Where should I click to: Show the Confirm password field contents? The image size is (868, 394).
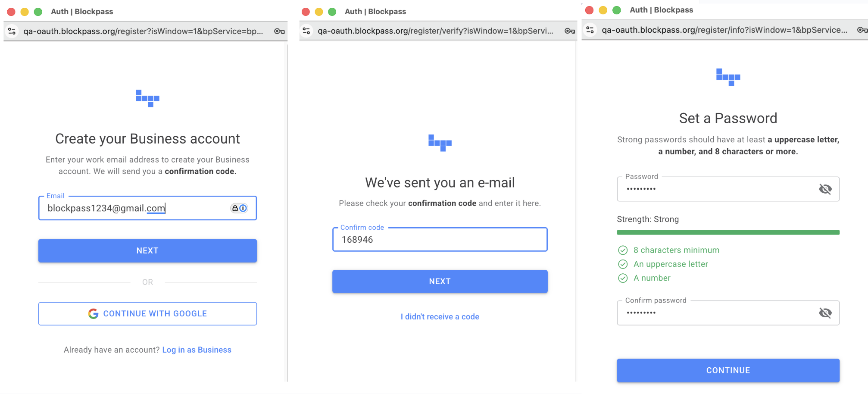825,313
